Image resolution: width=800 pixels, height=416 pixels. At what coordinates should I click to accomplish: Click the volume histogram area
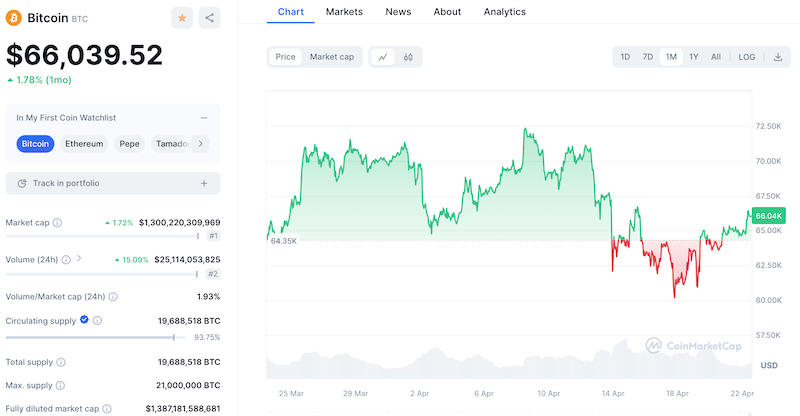(509, 361)
